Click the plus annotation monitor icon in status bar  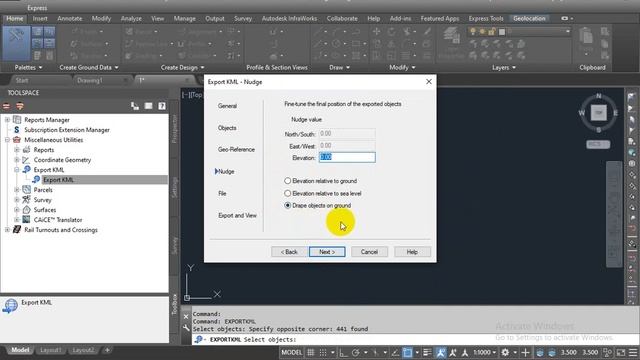tap(525, 352)
